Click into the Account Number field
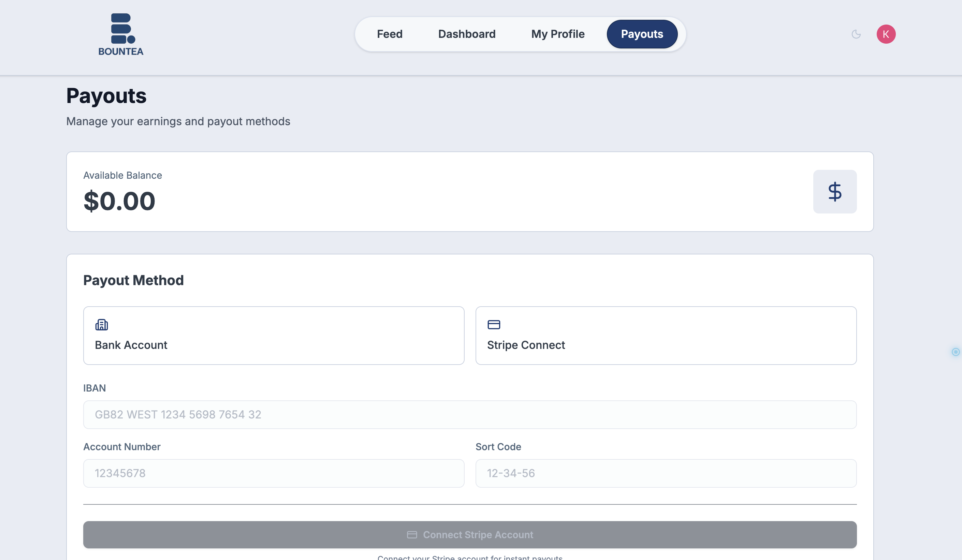 click(273, 473)
